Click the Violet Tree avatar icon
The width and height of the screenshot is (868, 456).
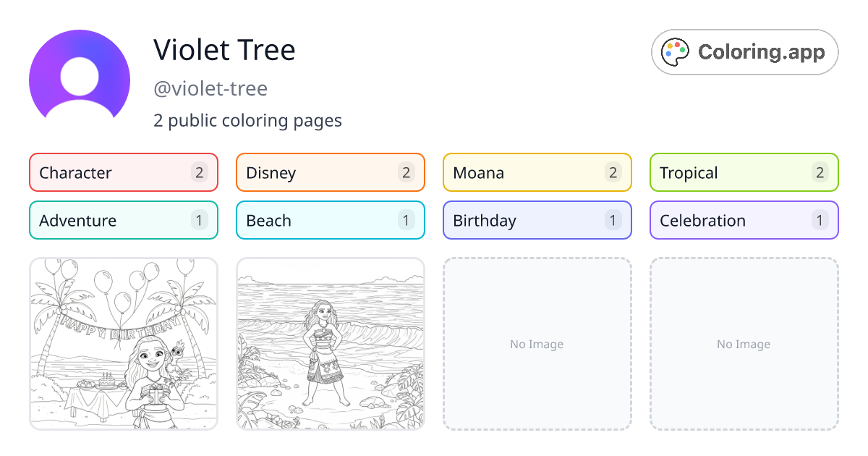tap(80, 77)
